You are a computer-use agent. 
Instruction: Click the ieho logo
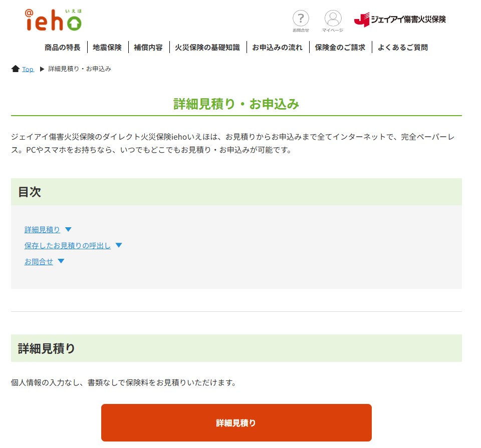click(x=53, y=21)
